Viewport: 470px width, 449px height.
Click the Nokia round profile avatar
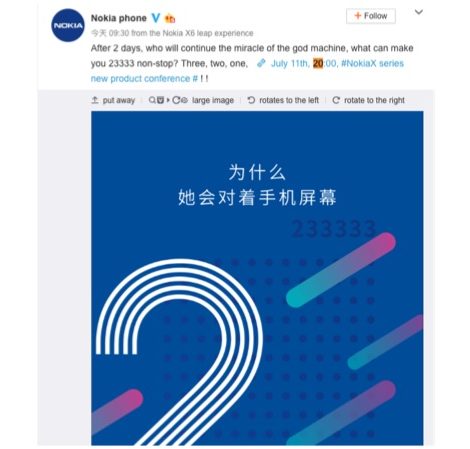(68, 25)
